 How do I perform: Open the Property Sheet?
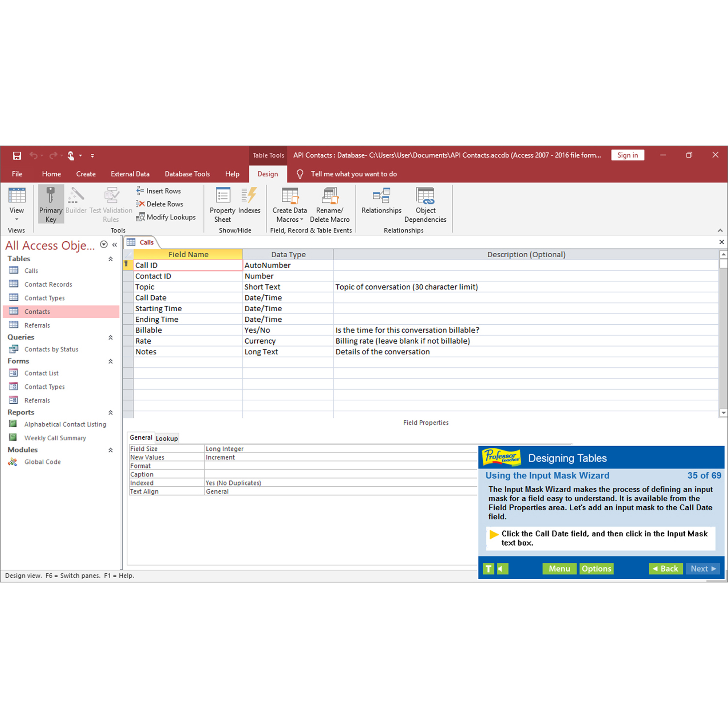(223, 205)
